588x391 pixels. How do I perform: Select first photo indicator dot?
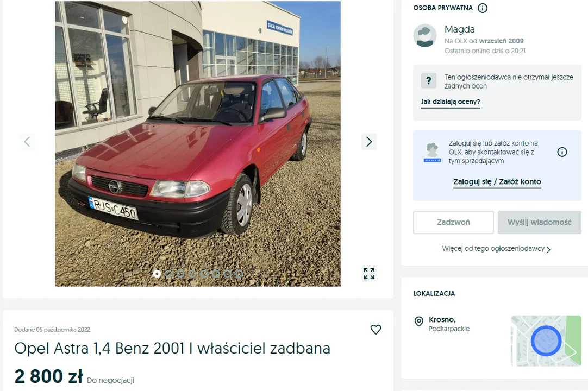coord(157,274)
